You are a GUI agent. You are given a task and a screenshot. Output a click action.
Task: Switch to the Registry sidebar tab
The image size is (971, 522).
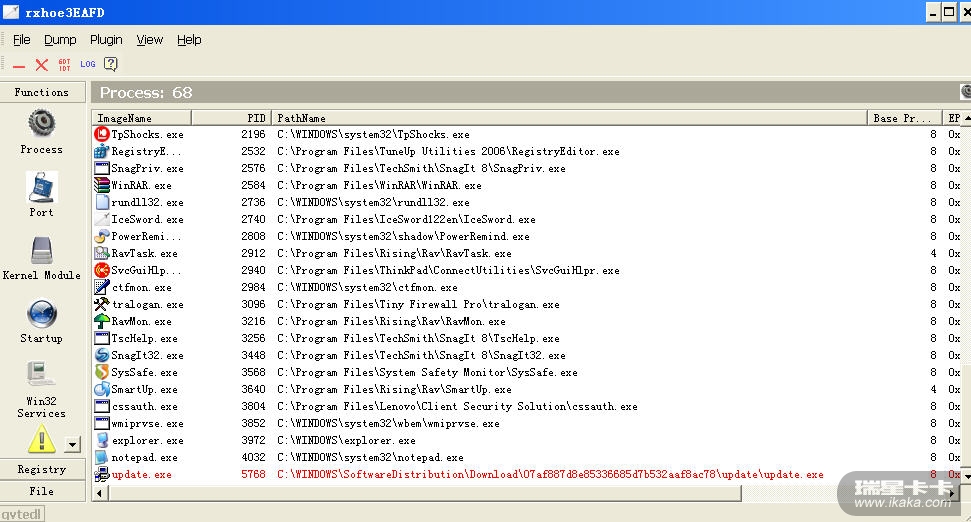(42, 469)
